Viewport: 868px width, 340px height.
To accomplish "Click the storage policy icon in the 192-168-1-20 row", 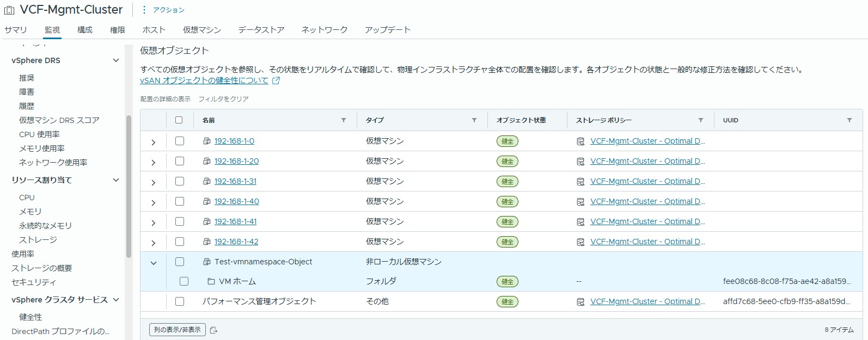I will click(x=580, y=162).
